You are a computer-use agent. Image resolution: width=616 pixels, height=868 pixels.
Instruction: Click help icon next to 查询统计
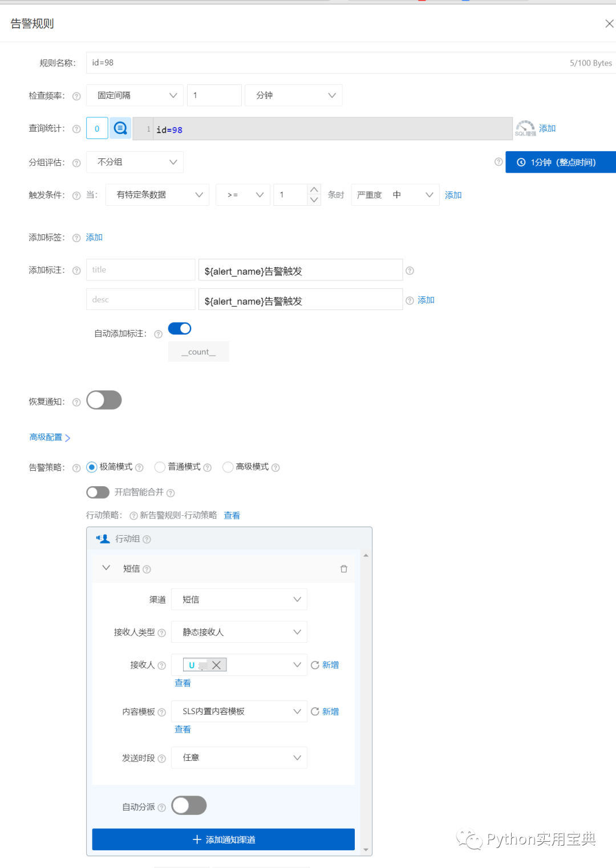[x=76, y=129]
